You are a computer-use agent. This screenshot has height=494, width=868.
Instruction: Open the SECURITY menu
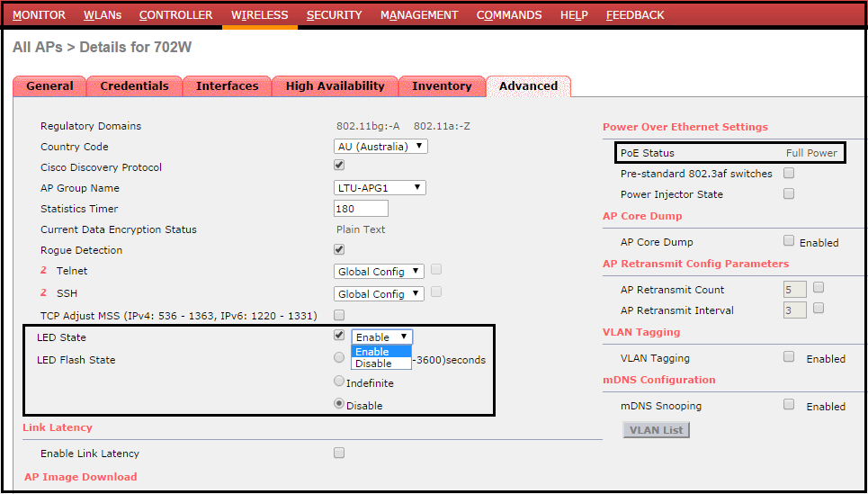[334, 15]
